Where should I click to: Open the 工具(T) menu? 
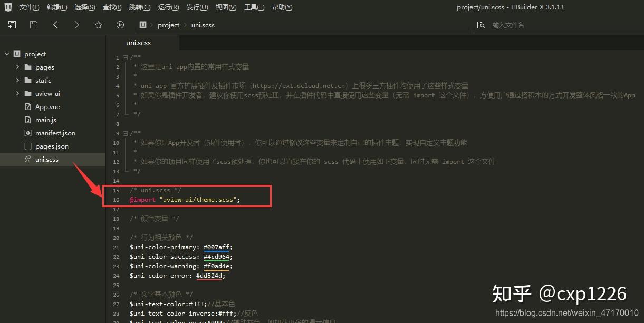pyautogui.click(x=254, y=7)
